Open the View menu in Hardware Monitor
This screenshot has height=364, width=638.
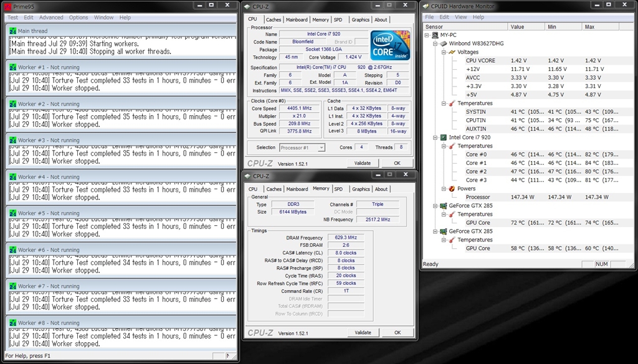tap(460, 17)
